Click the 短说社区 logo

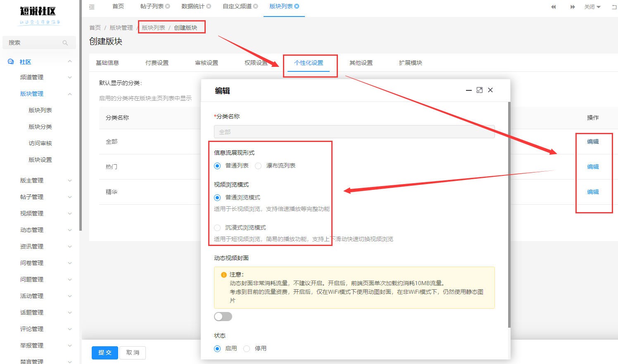[38, 15]
